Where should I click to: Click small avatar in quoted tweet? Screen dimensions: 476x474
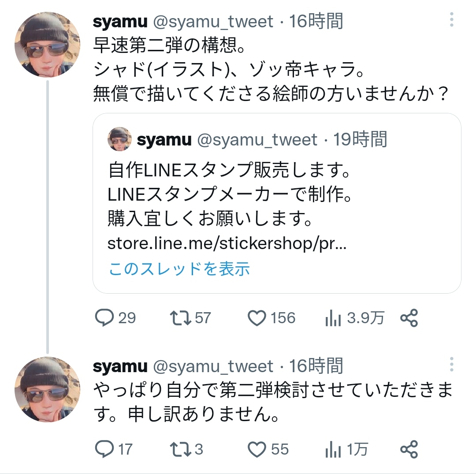(119, 139)
